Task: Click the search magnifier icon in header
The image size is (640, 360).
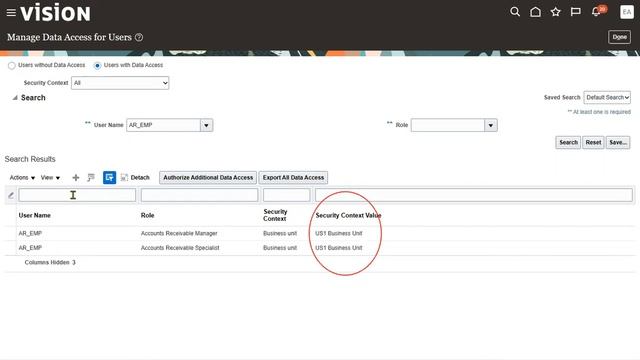Action: pyautogui.click(x=515, y=12)
